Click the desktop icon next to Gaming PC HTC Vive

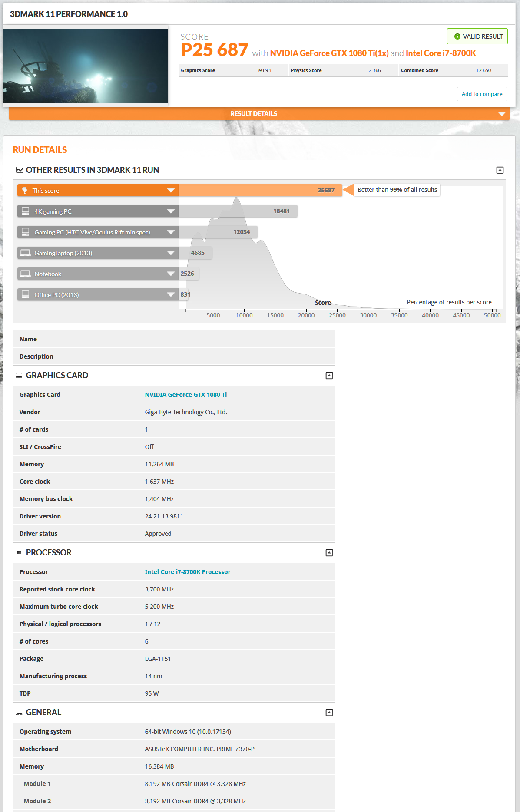click(26, 232)
